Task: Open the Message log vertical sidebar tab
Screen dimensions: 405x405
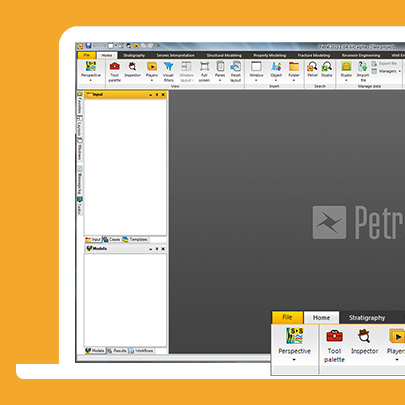Action: point(80,180)
